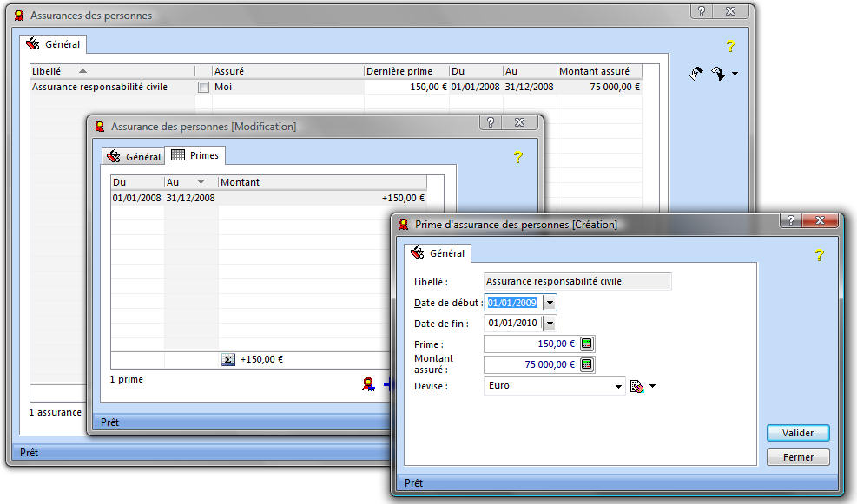Click yellow help icon in Création dialog

pyautogui.click(x=818, y=255)
